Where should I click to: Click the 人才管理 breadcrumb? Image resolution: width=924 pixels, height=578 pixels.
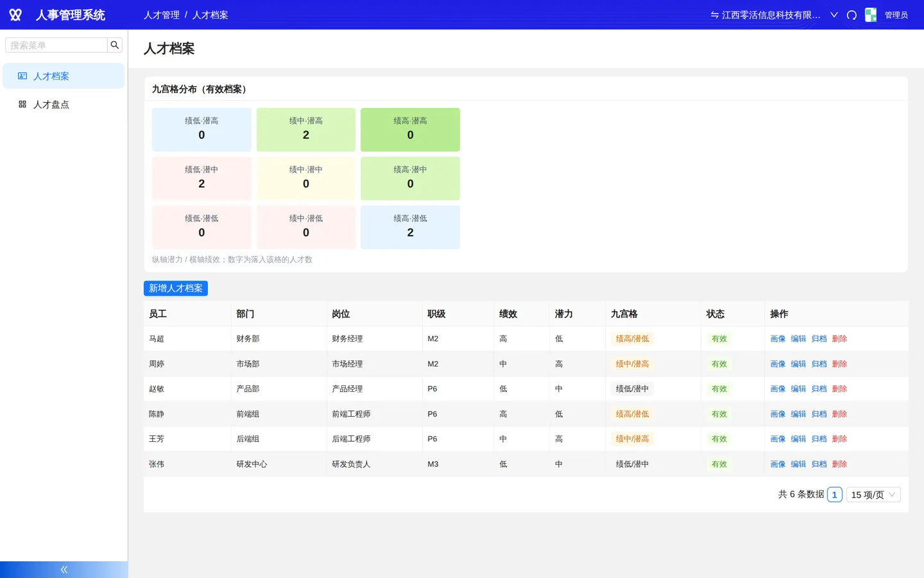pos(162,15)
